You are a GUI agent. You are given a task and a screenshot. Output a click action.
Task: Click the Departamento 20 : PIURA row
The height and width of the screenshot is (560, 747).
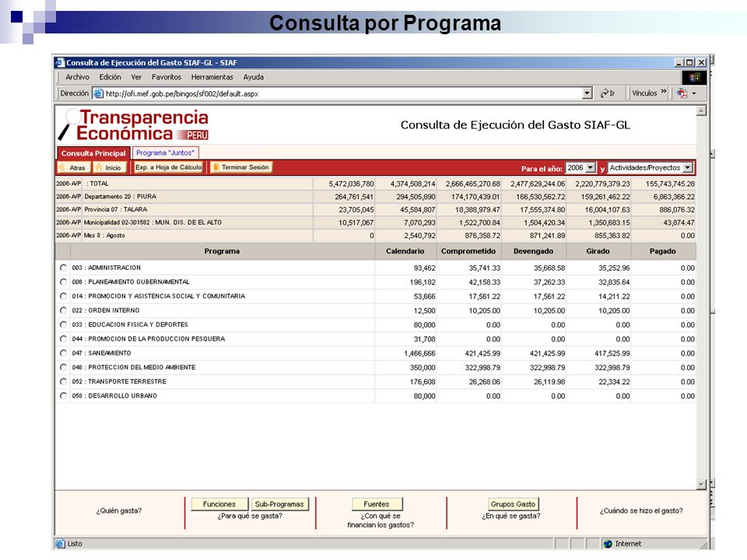point(375,197)
